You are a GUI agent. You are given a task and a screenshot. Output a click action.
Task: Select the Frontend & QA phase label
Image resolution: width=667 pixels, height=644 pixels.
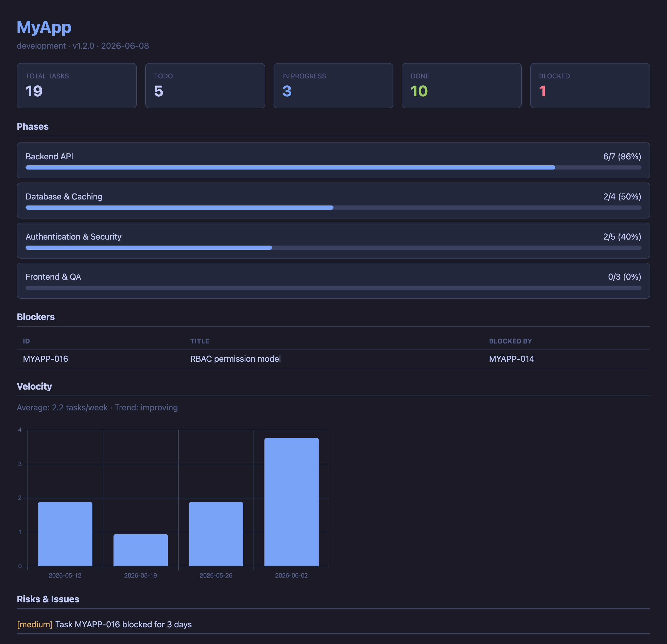coord(53,277)
